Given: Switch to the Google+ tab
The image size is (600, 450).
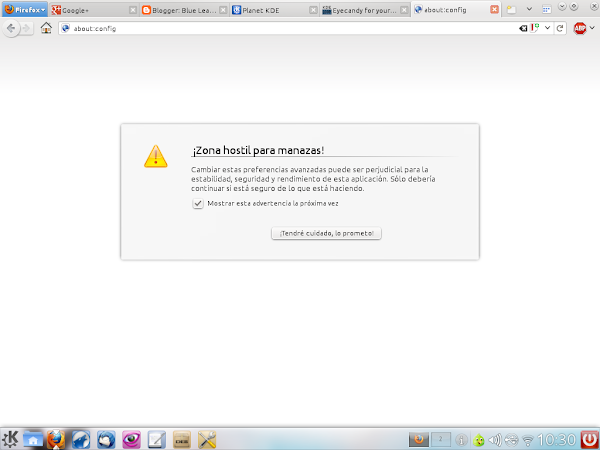Looking at the screenshot, I should [x=94, y=10].
